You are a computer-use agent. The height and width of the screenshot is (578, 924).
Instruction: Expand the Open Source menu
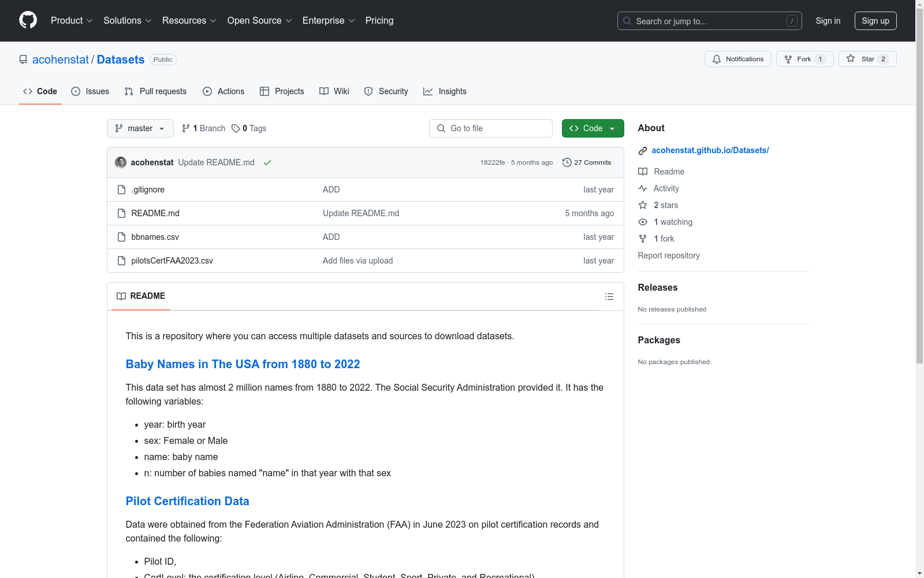click(x=260, y=20)
